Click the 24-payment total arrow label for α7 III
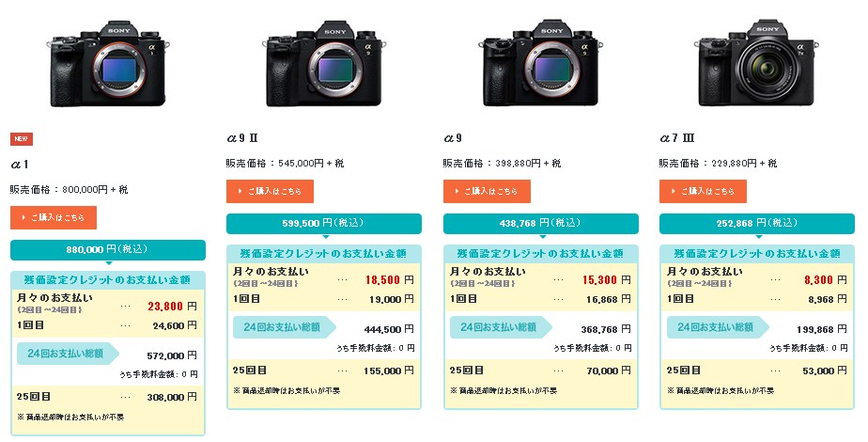Viewport: 868px width, 442px height. tap(718, 326)
